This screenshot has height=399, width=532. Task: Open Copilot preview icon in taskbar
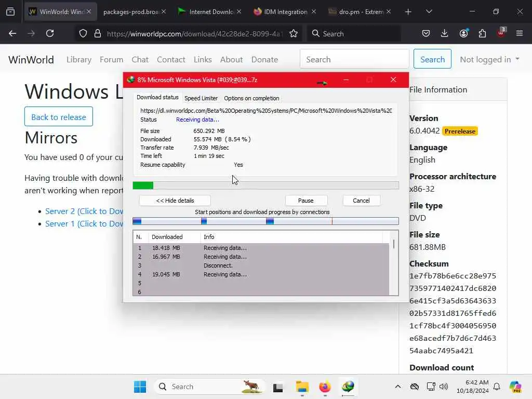click(515, 387)
